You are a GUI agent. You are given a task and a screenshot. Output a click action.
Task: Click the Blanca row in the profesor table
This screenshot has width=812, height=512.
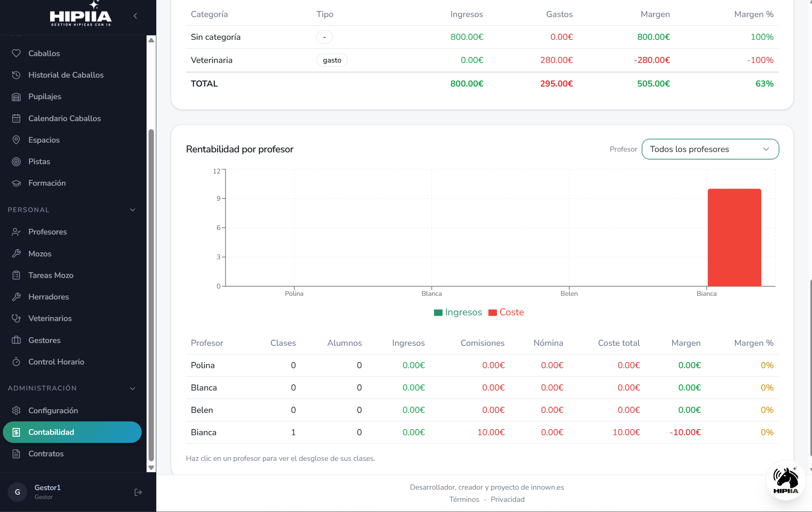tap(482, 388)
